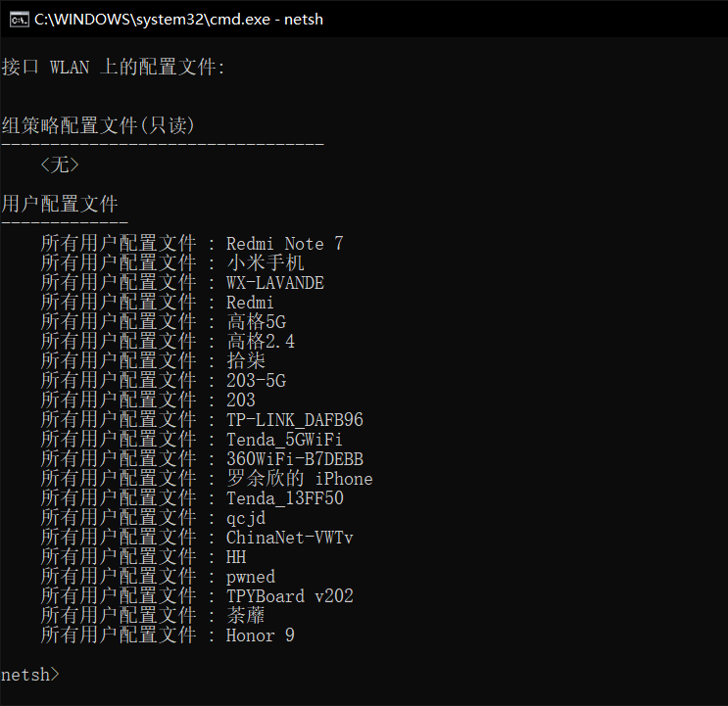This screenshot has height=706, width=728.
Task: Click the '接口 WLAN 上的配置文件:' heading
Action: (114, 68)
